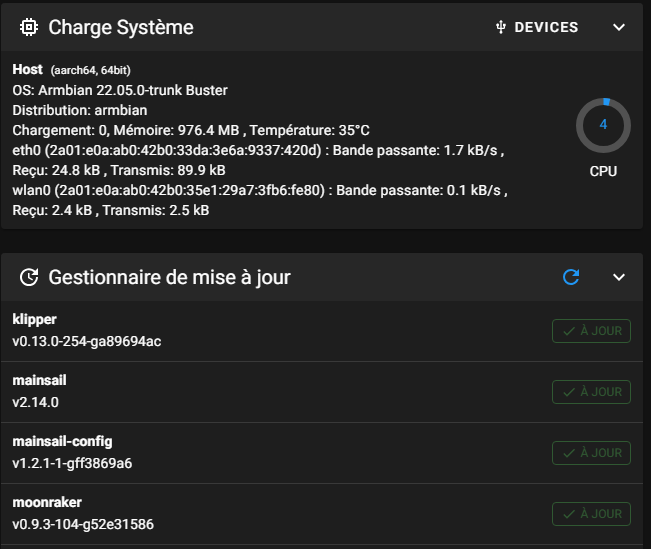Click klipper's À JOUR status button
This screenshot has height=549, width=651.
point(591,331)
